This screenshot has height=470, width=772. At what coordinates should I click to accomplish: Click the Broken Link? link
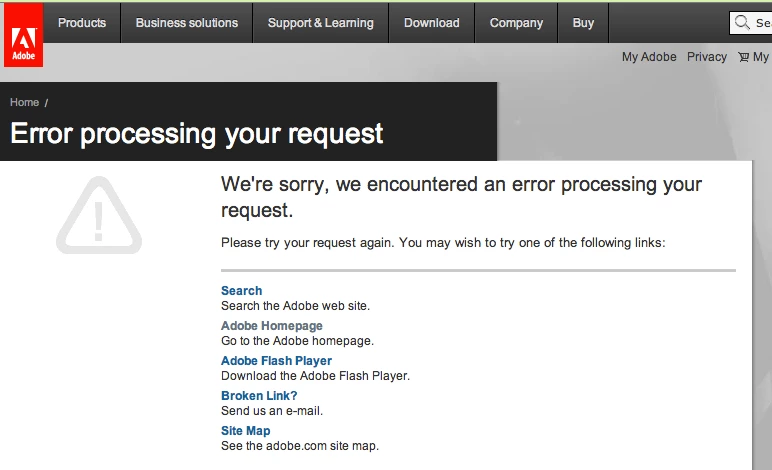[259, 396]
